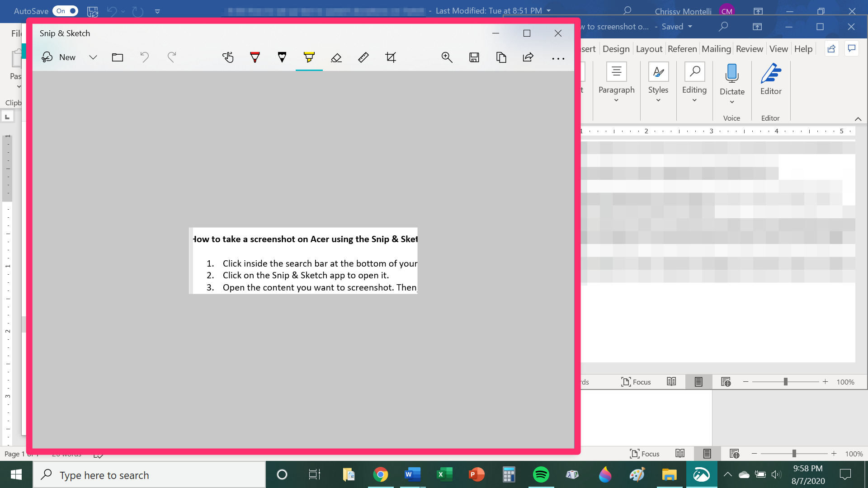Image resolution: width=868 pixels, height=488 pixels.
Task: Select the Highlighter tool
Action: coord(309,57)
